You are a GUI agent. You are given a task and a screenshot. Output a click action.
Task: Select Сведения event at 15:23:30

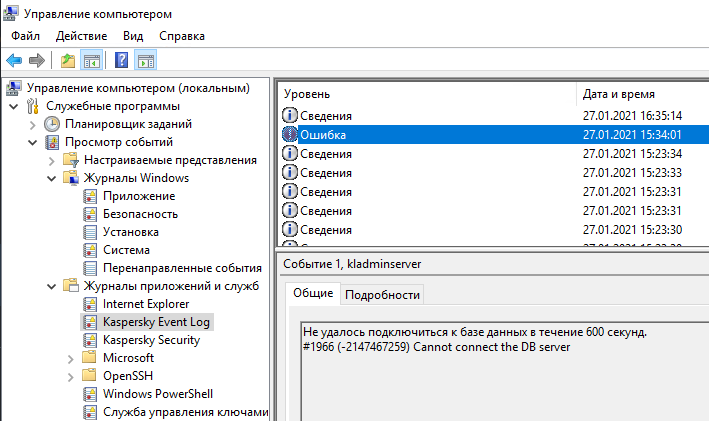point(494,230)
